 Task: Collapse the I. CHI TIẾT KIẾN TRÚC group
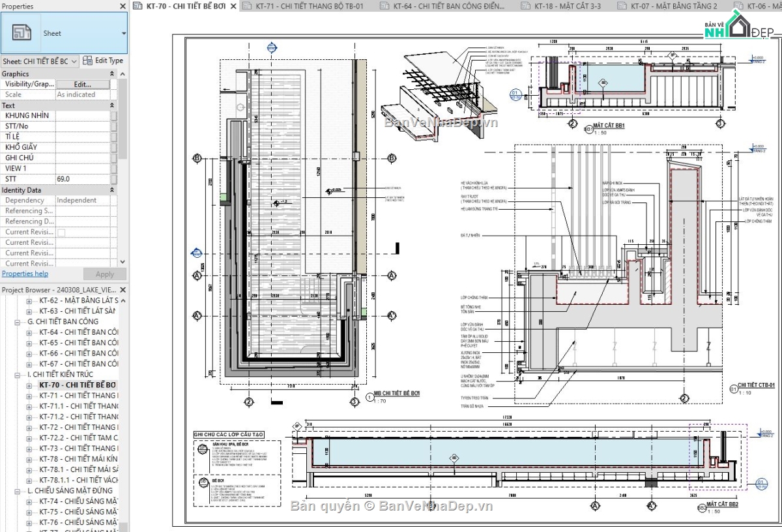point(18,374)
